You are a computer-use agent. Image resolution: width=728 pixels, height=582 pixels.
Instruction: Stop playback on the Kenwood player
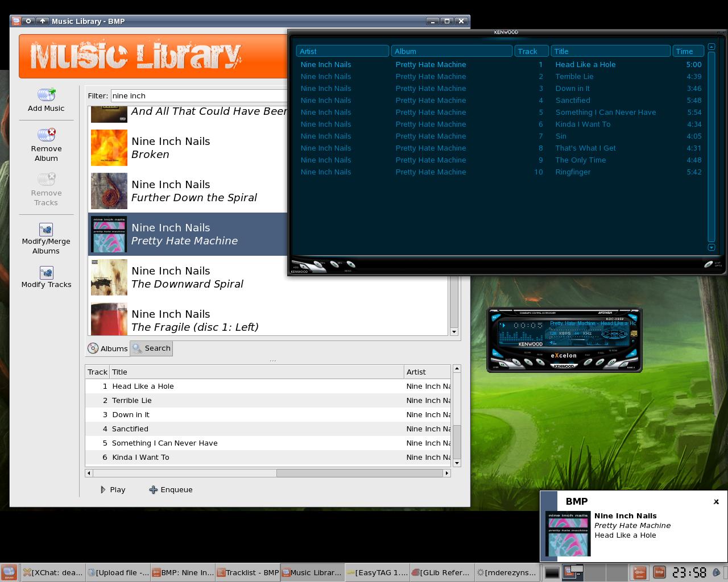540,362
